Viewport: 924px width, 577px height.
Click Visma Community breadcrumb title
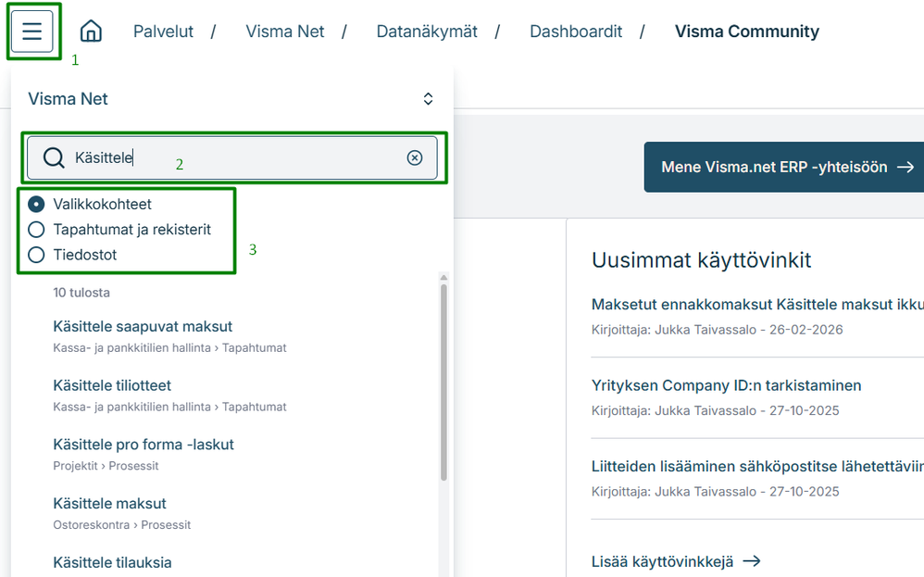746,31
